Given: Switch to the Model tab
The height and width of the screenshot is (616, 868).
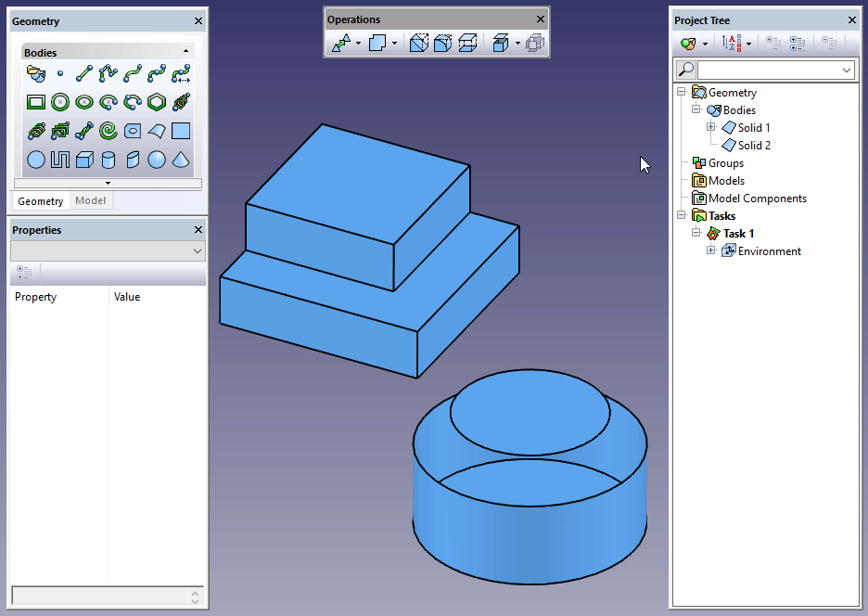Looking at the screenshot, I should [90, 201].
